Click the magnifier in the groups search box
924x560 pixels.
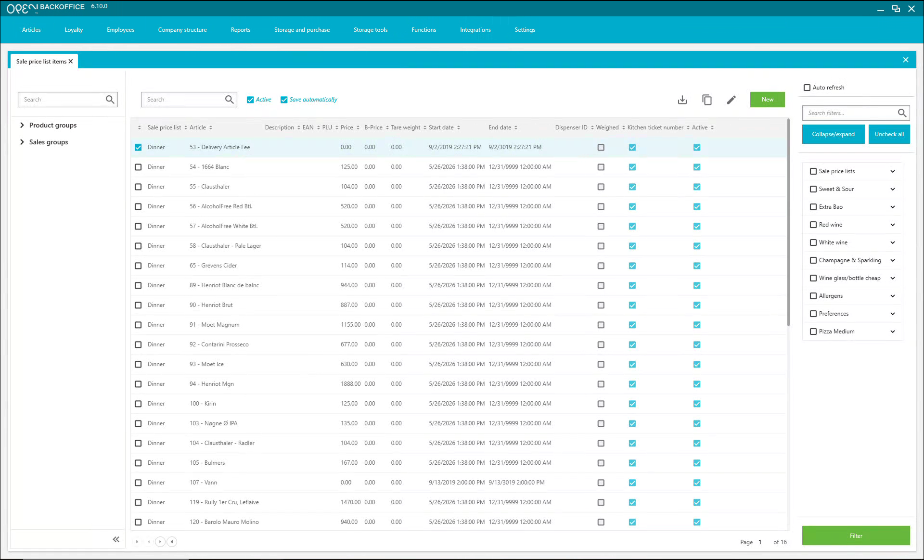coord(110,100)
